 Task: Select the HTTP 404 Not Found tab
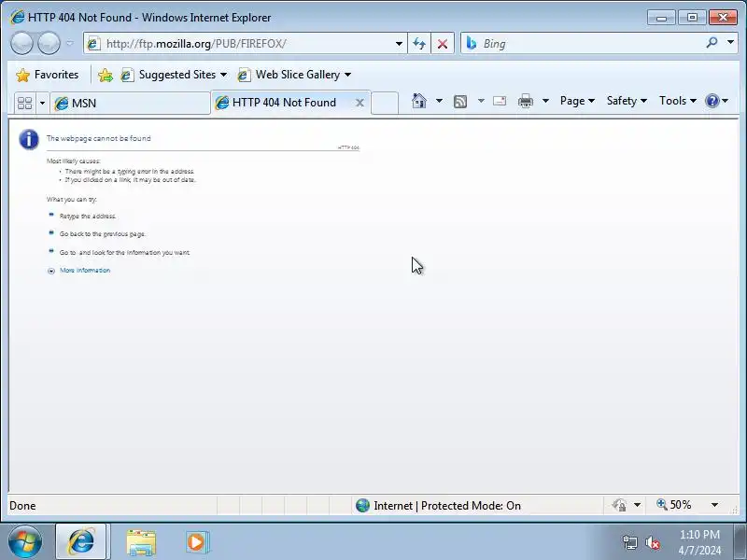tap(284, 103)
